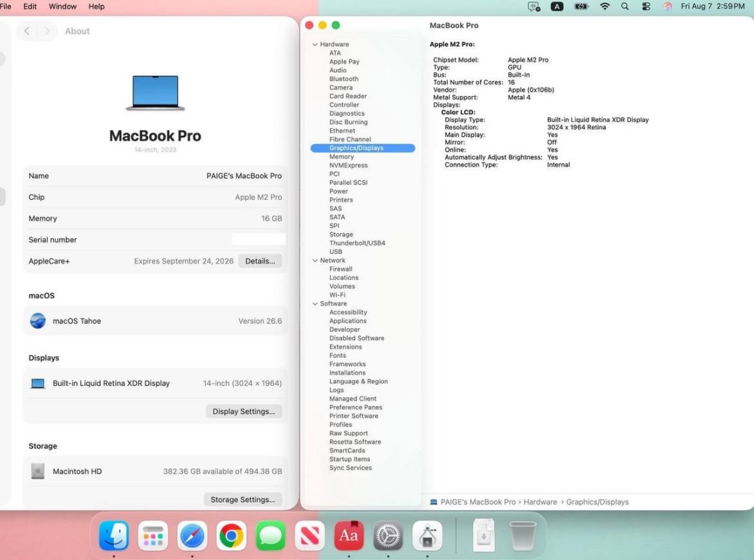This screenshot has height=560, width=754.
Task: Open Spotlight search magnifier in menu bar
Action: click(x=624, y=6)
